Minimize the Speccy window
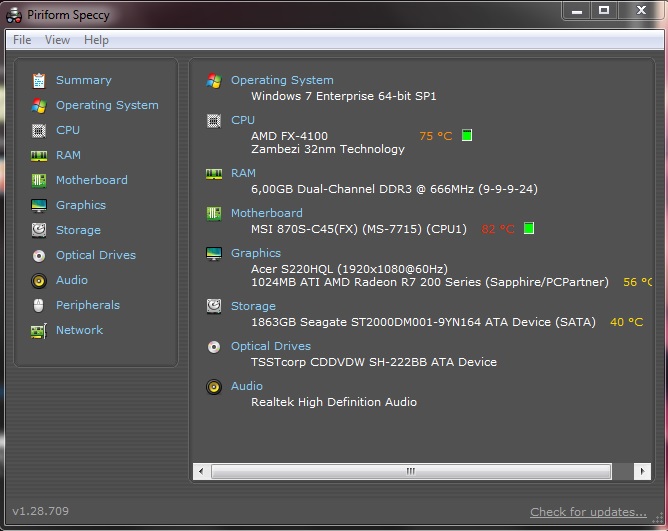 577,11
